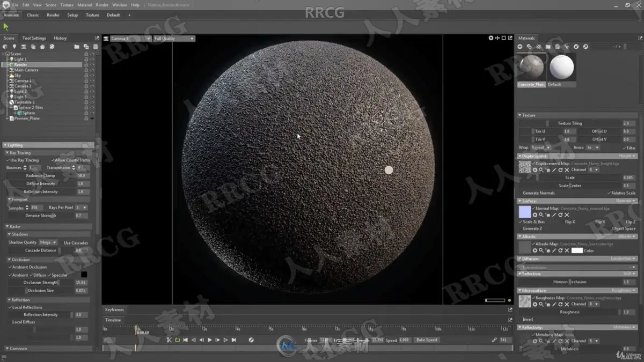
Task: Open Wrap Repeat dropdown
Action: tap(540, 147)
